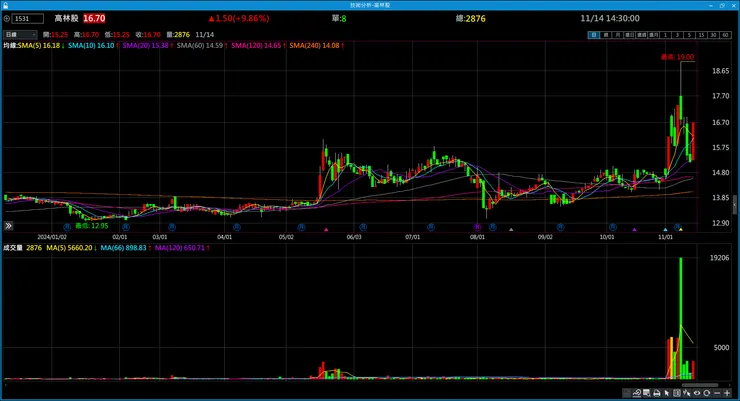Click the horizontal scrollbar thumb below volume chart

700,384
